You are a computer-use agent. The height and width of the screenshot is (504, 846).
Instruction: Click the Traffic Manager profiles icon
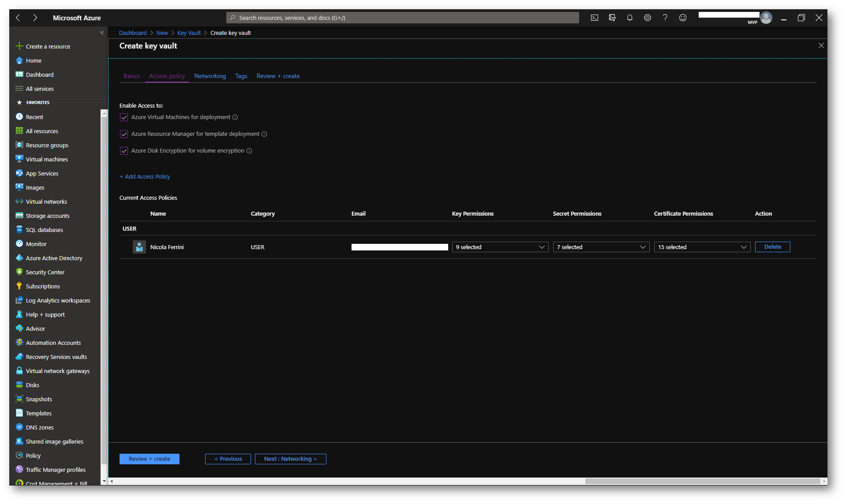point(19,470)
